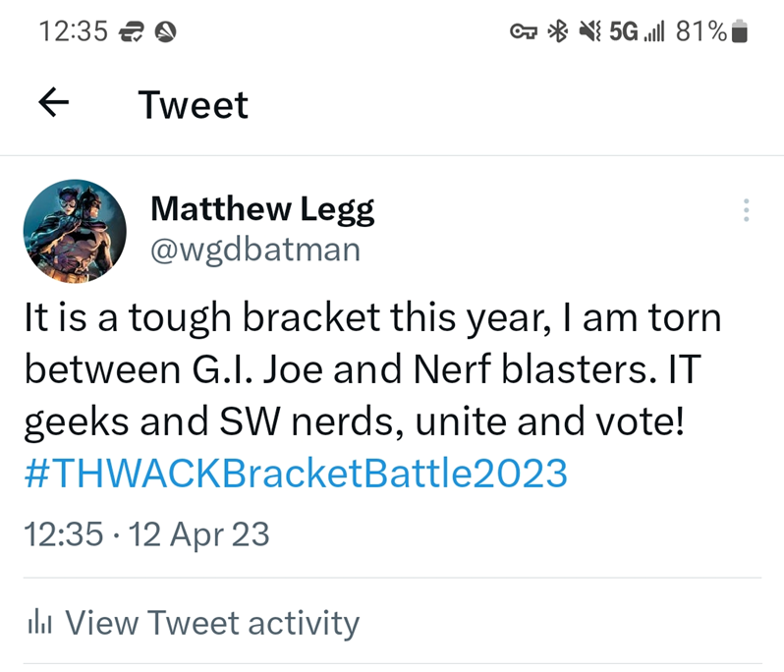784x672 pixels.
Task: Tap the muted sound status icon
Action: click(x=588, y=32)
